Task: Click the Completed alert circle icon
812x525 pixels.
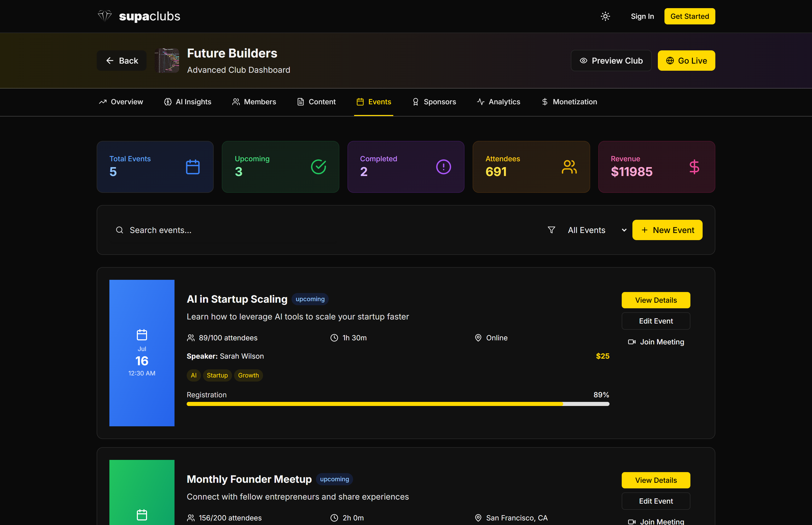Action: [443, 167]
